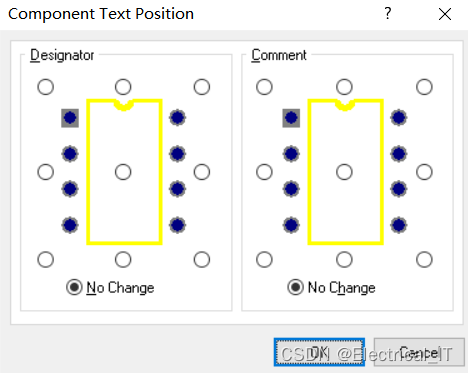Choose Designator No Change option
The image size is (468, 373).
pos(110,287)
